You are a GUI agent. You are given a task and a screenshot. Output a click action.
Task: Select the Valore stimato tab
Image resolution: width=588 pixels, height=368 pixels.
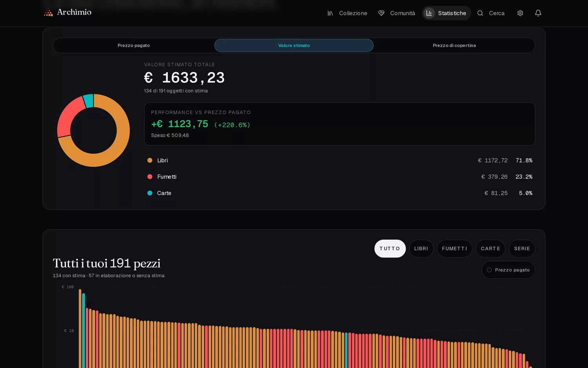[x=294, y=46]
